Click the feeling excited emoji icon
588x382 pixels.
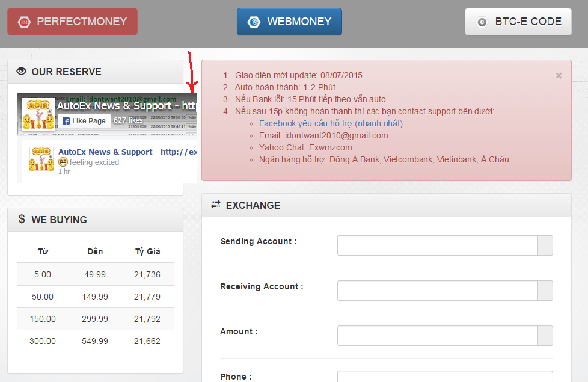pyautogui.click(x=63, y=162)
